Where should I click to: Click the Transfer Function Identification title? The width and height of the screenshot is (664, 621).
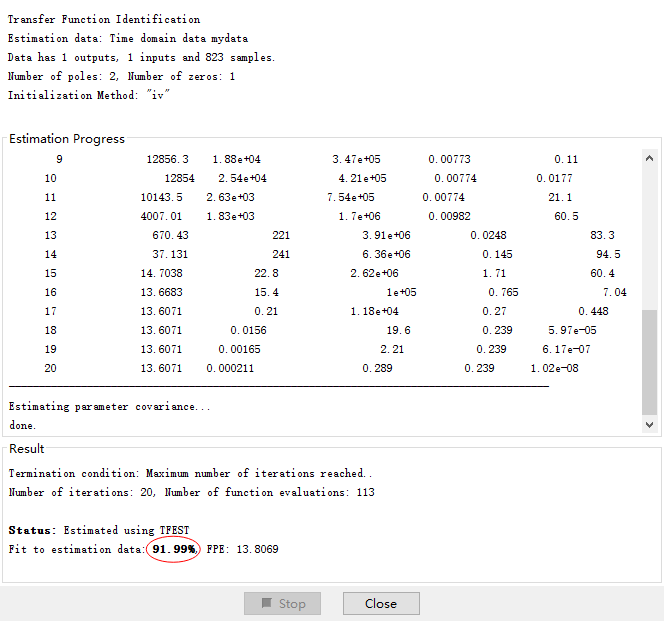[x=104, y=19]
